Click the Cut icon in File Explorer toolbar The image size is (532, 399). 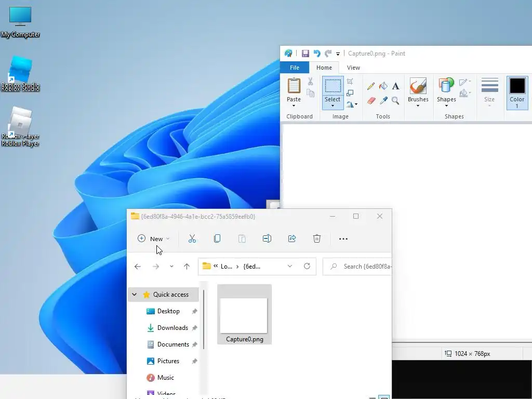(192, 238)
